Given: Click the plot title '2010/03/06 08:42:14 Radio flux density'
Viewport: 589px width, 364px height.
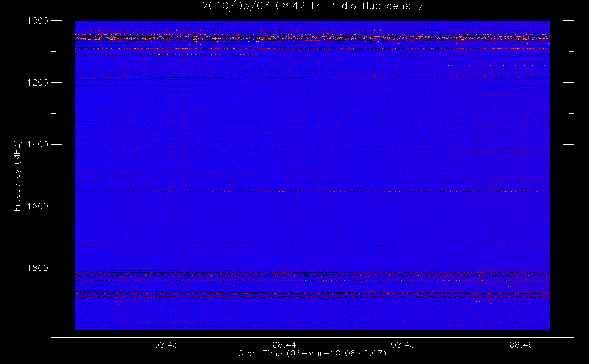Looking at the screenshot, I should click(312, 6).
